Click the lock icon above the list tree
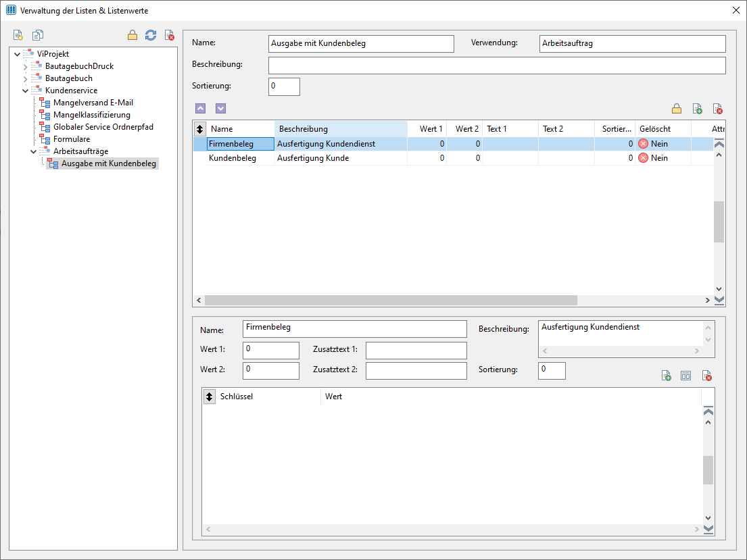747x560 pixels. pos(132,35)
